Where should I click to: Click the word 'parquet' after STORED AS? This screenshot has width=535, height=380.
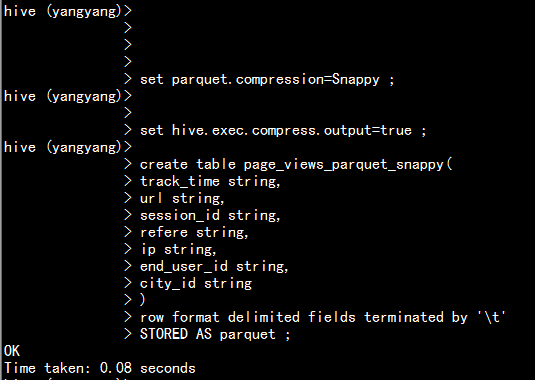click(x=247, y=335)
